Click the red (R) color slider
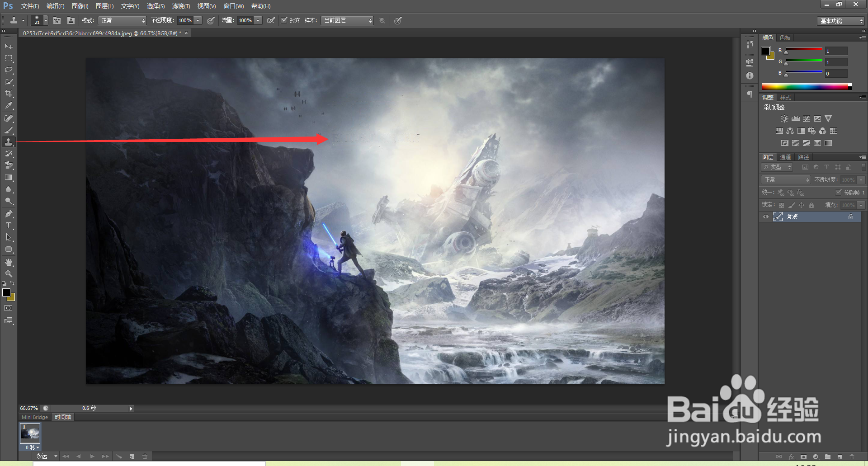 (x=804, y=49)
